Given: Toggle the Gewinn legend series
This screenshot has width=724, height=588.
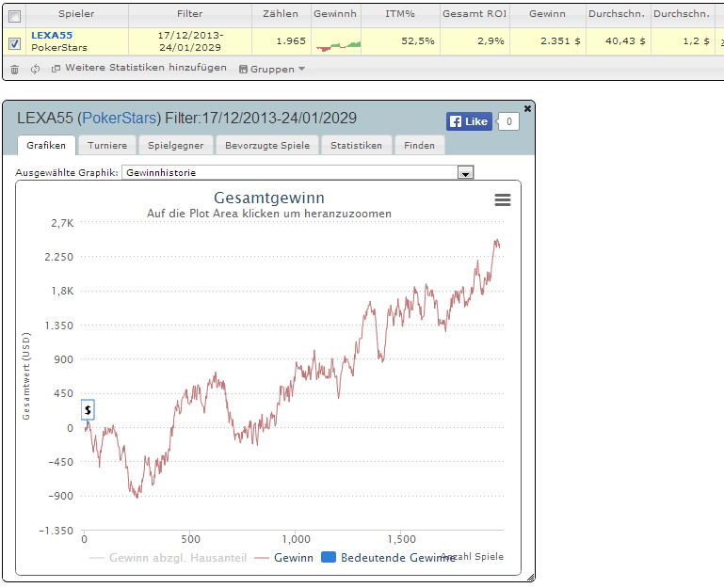Looking at the screenshot, I should [283, 558].
